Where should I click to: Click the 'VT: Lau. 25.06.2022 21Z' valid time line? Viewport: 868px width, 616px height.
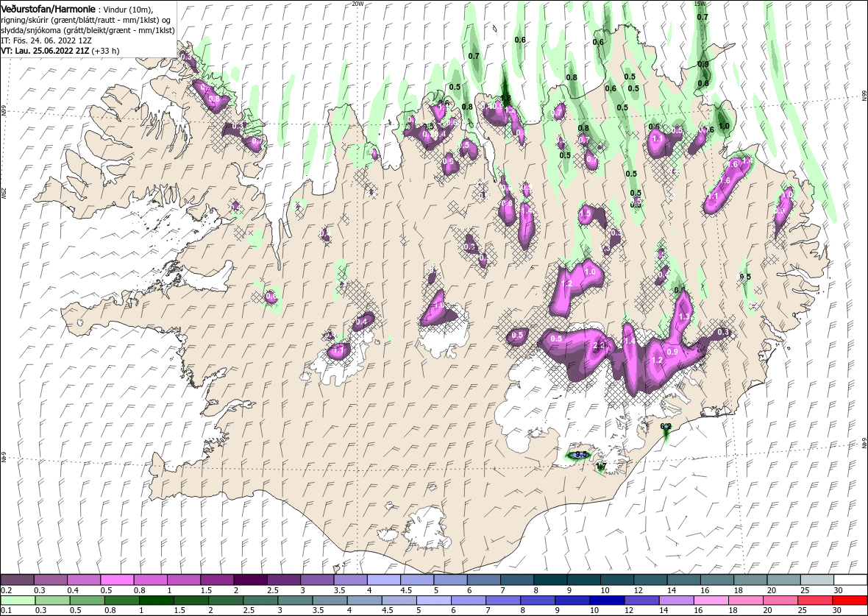tap(45, 50)
